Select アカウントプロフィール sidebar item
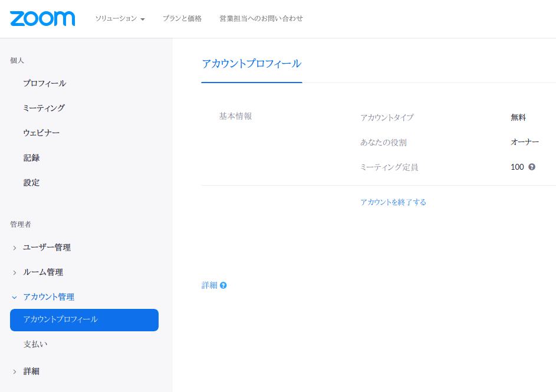 (x=84, y=320)
